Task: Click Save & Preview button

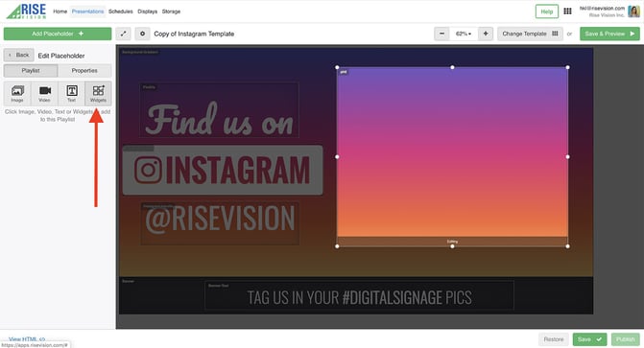Action: 609,34
